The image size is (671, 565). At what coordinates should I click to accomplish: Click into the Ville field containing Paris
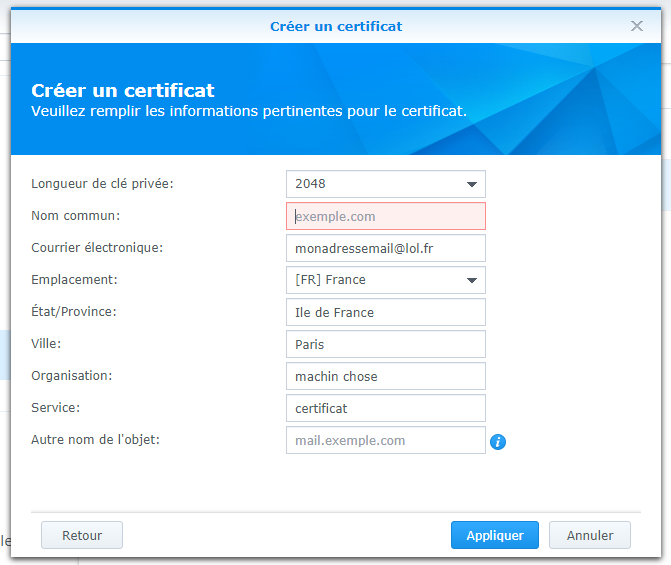pos(385,344)
